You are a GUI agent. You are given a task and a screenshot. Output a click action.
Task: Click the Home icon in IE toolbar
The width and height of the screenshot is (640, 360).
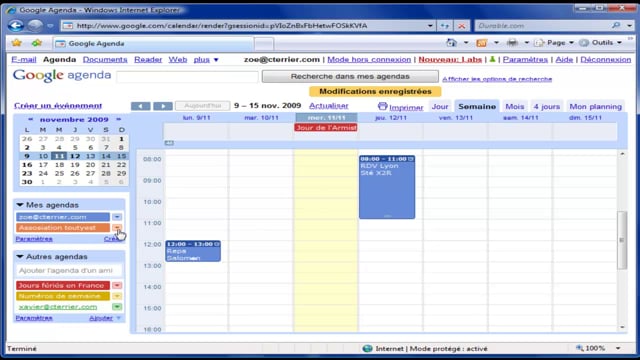(451, 42)
